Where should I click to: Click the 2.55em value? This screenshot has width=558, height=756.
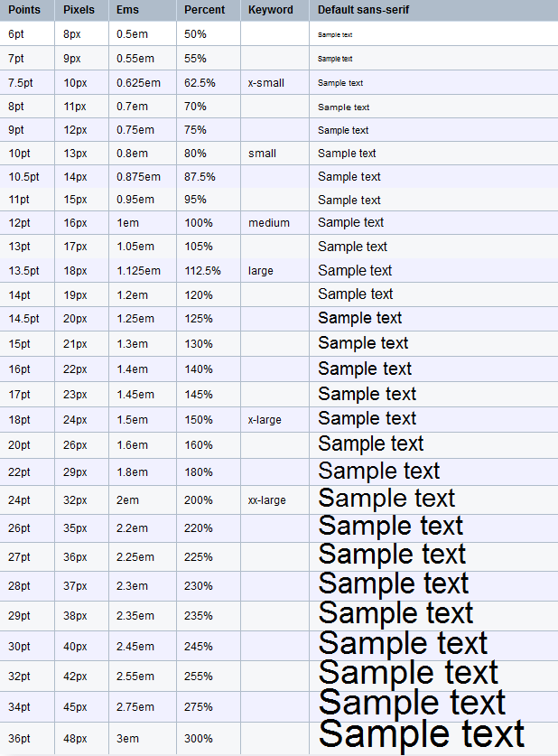coord(135,677)
